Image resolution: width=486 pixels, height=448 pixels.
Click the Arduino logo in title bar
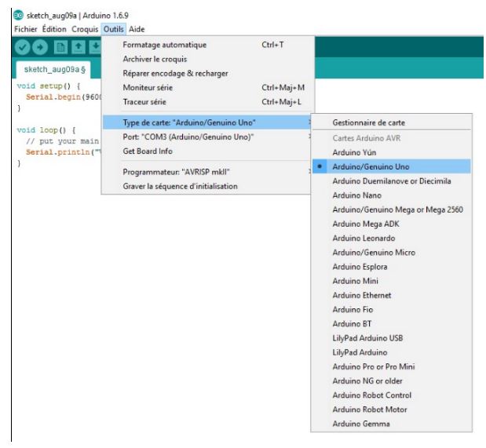(18, 15)
